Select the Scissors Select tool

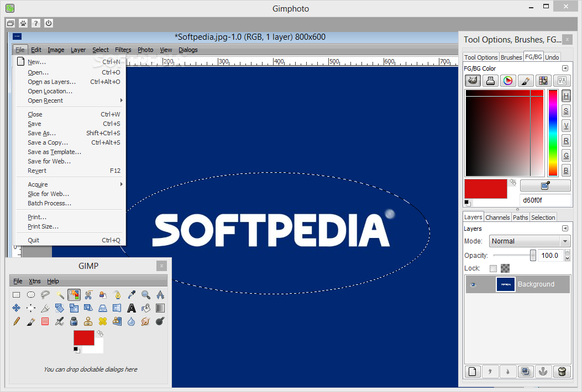[x=88, y=295]
